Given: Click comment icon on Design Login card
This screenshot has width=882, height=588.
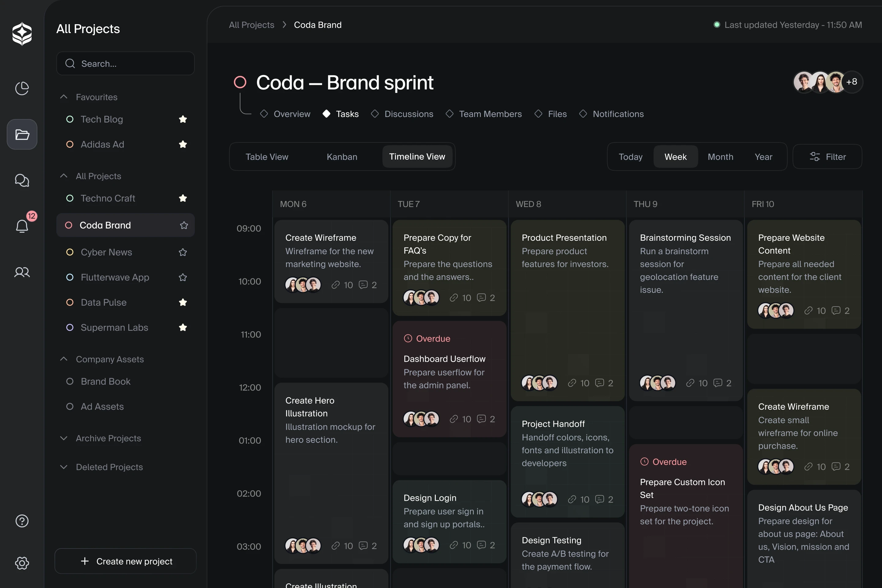Looking at the screenshot, I should tap(481, 545).
